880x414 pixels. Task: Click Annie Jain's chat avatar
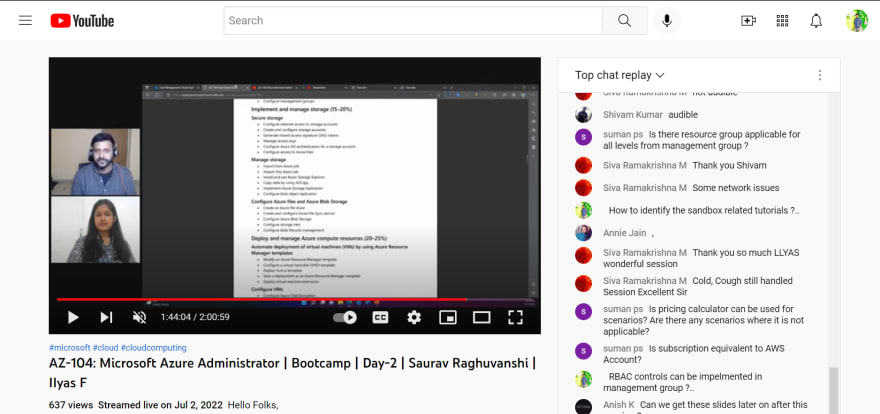pos(584,233)
